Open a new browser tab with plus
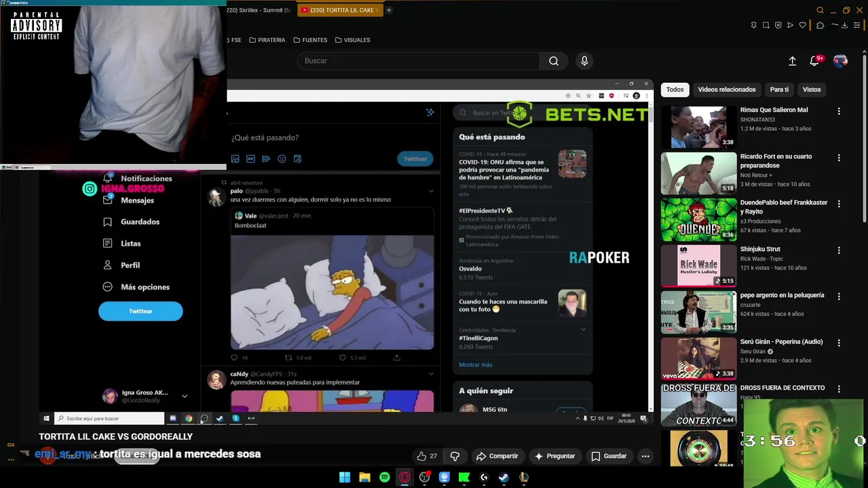The height and width of the screenshot is (488, 868). (389, 10)
